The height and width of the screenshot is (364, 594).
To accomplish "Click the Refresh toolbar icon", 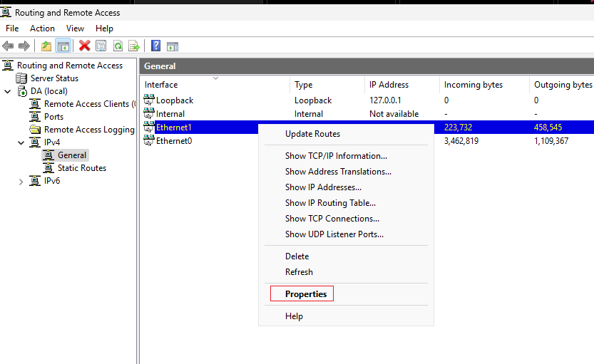I will pyautogui.click(x=118, y=46).
